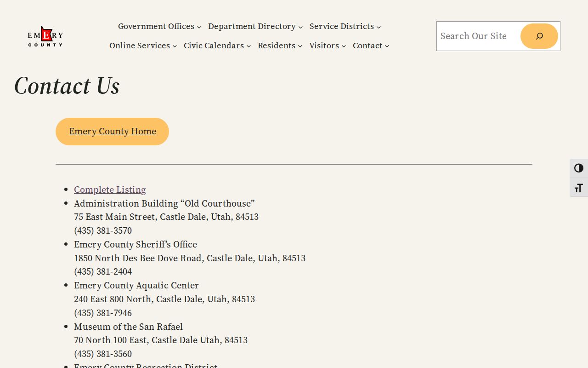
Task: Click the Emery County logo
Action: (x=45, y=36)
